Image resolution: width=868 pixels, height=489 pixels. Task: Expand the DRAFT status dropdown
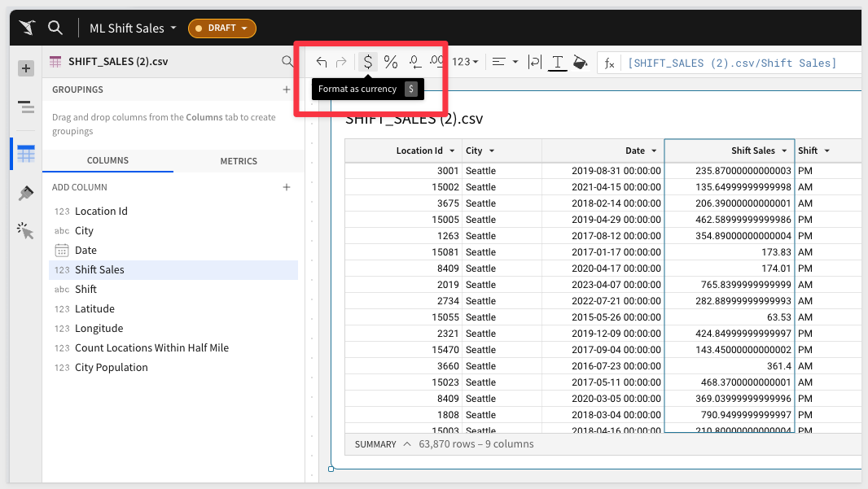221,28
